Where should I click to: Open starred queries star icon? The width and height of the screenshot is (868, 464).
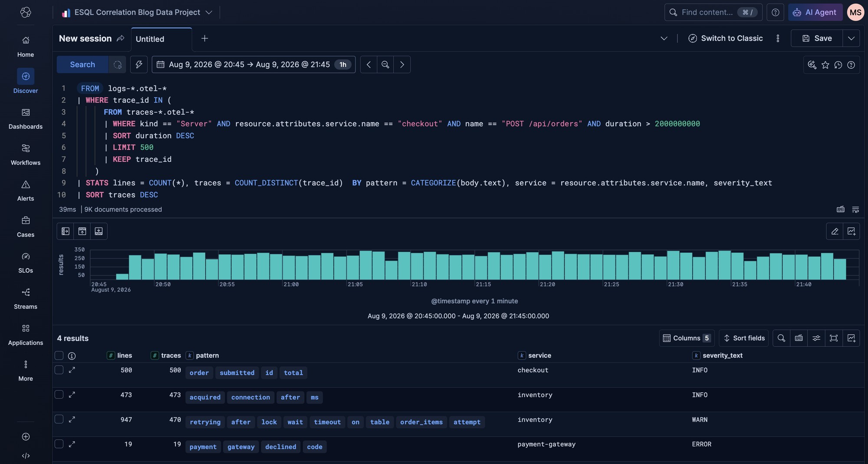[x=825, y=65]
